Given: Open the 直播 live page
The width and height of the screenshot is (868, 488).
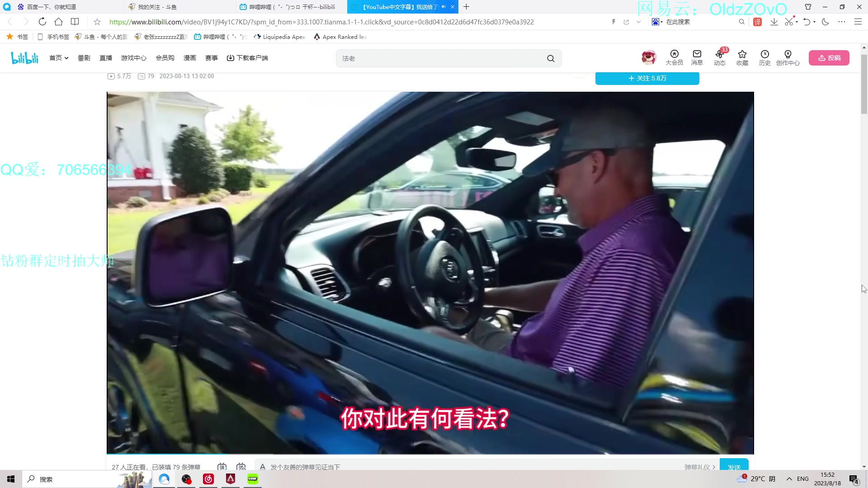Looking at the screenshot, I should point(106,58).
